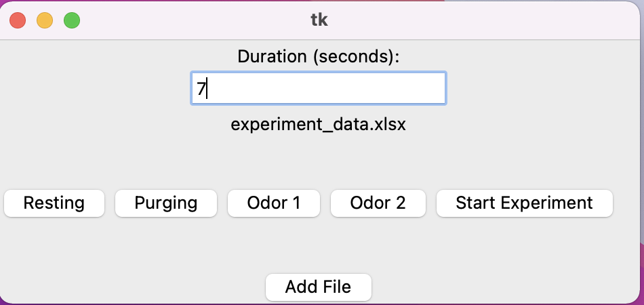
Task: Open the Add File dialog
Action: point(318,287)
